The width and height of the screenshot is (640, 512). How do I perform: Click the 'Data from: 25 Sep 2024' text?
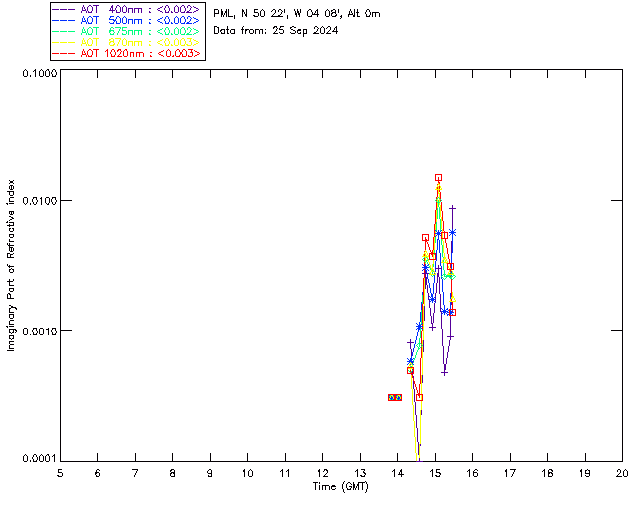pos(276,31)
